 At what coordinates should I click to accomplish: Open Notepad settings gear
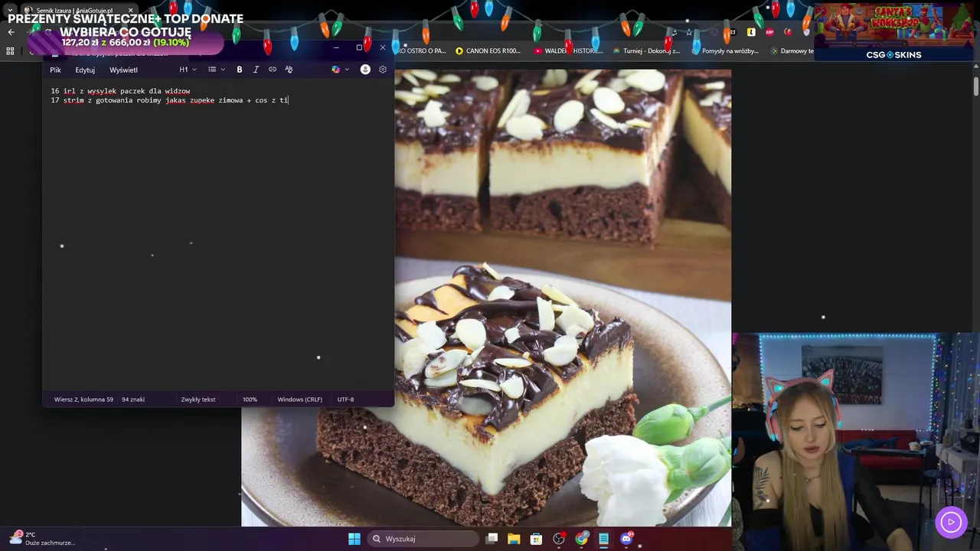coord(383,70)
